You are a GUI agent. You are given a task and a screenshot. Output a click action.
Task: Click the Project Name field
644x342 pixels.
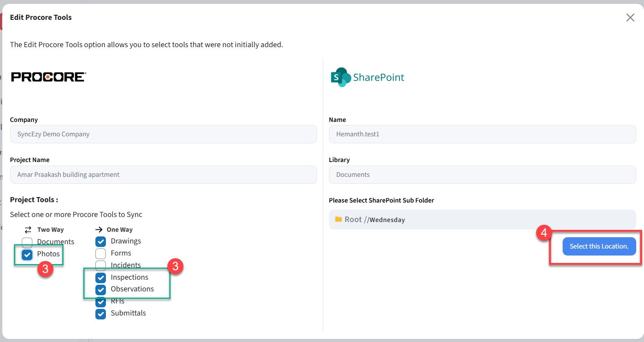[163, 175]
